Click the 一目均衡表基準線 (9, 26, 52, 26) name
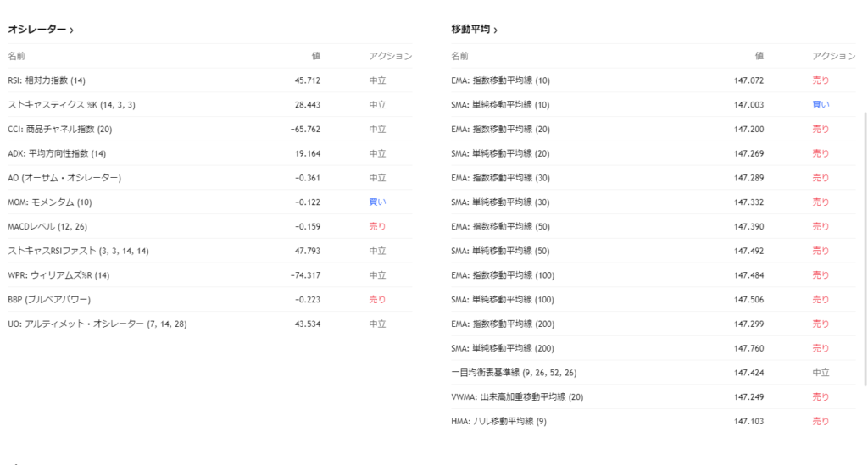 coord(514,373)
